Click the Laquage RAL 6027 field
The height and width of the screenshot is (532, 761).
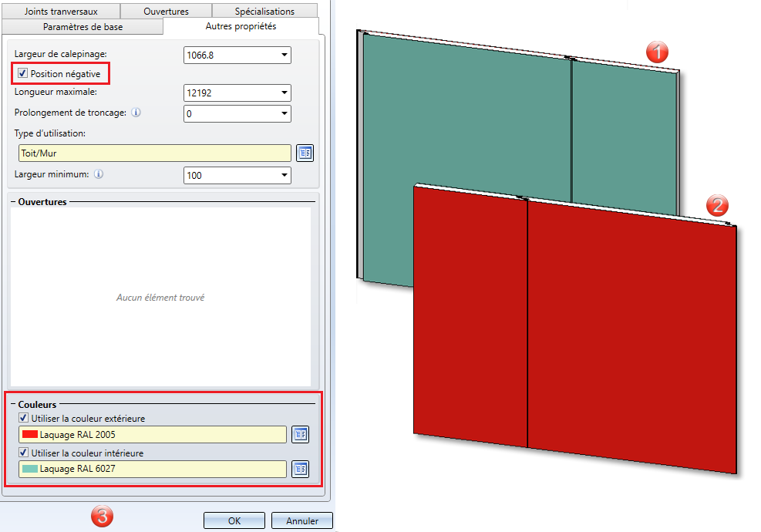coord(153,469)
